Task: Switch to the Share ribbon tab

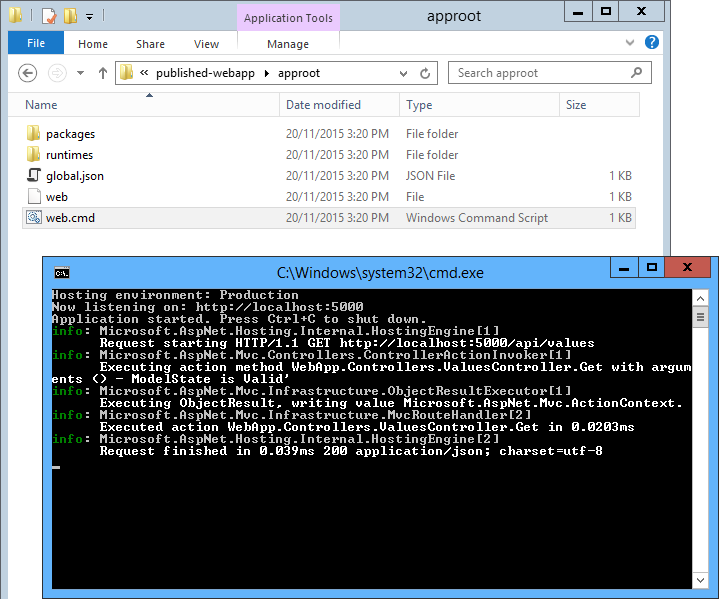Action: tap(150, 44)
